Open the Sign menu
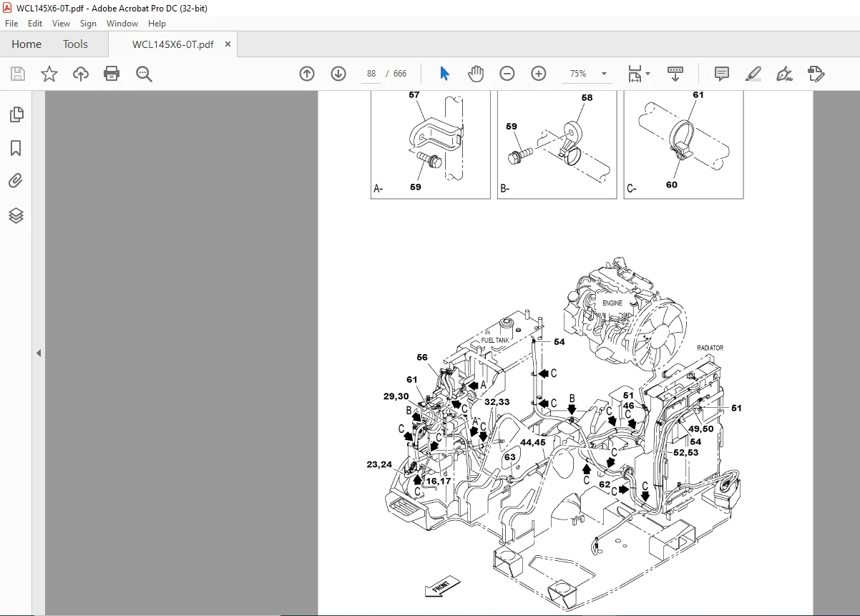Image resolution: width=860 pixels, height=616 pixels. [x=88, y=24]
